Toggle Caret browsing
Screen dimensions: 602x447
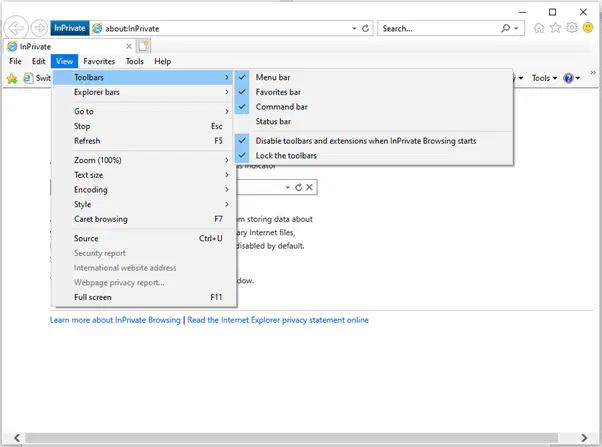(x=143, y=219)
